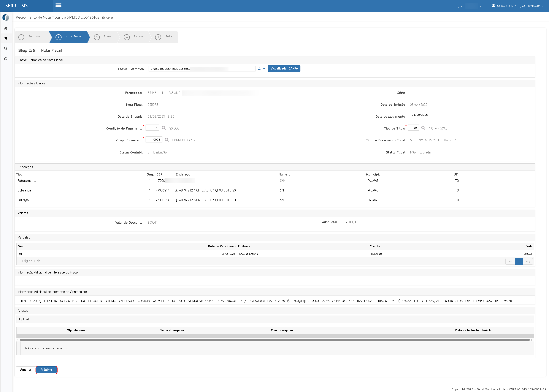Click the thumbs-up sidebar icon

coord(6,58)
